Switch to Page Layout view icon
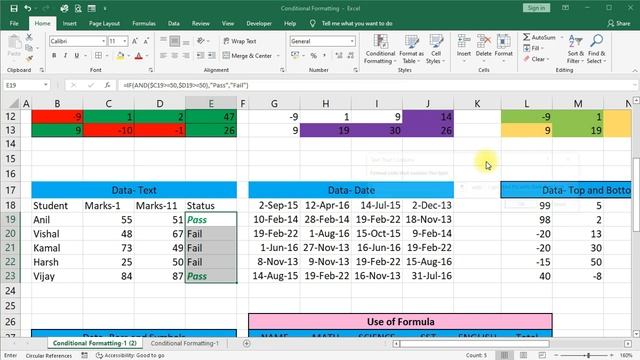The image size is (640, 360). 523,355
